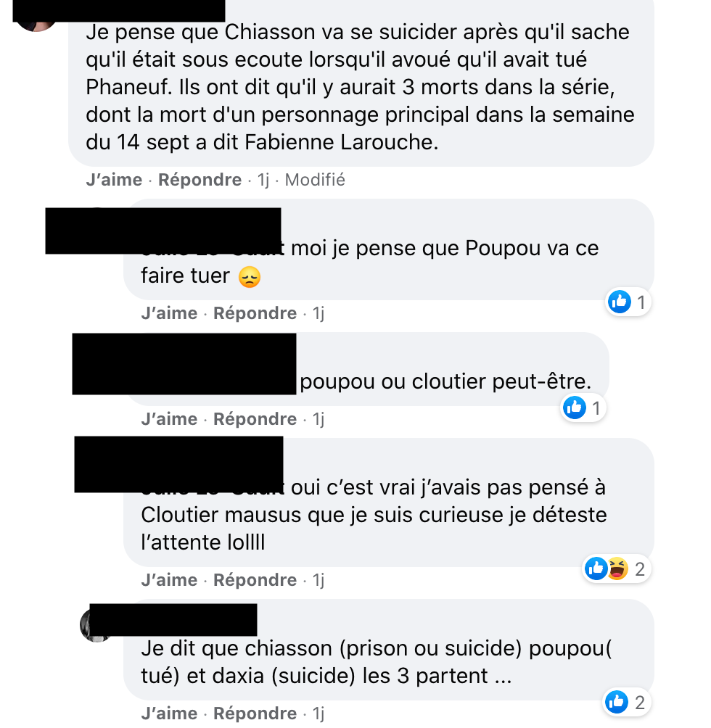The image size is (711, 728).
Task: Click the sad emoji in 'faire tuer' comment
Action: pyautogui.click(x=250, y=277)
